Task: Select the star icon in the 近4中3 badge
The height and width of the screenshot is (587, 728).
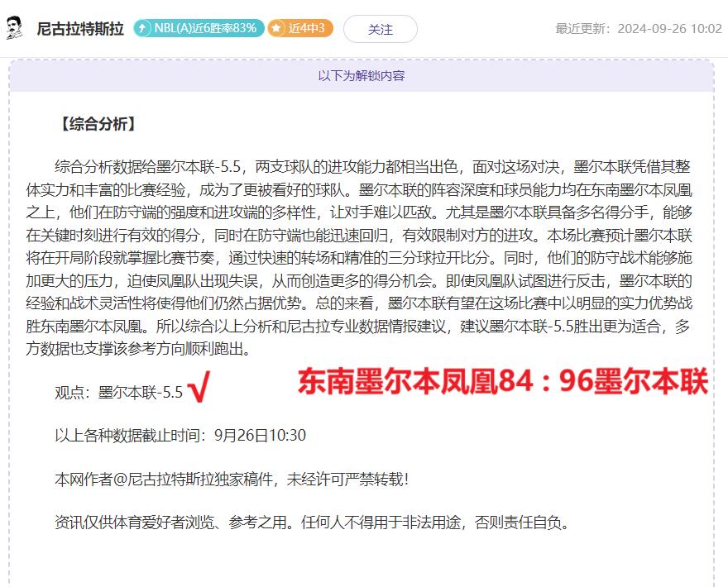Action: (276, 28)
